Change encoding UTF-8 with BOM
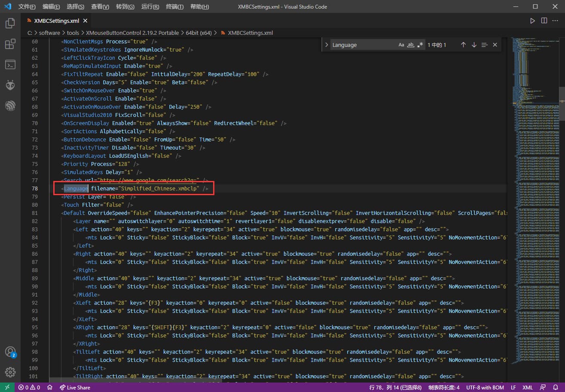 [x=485, y=387]
